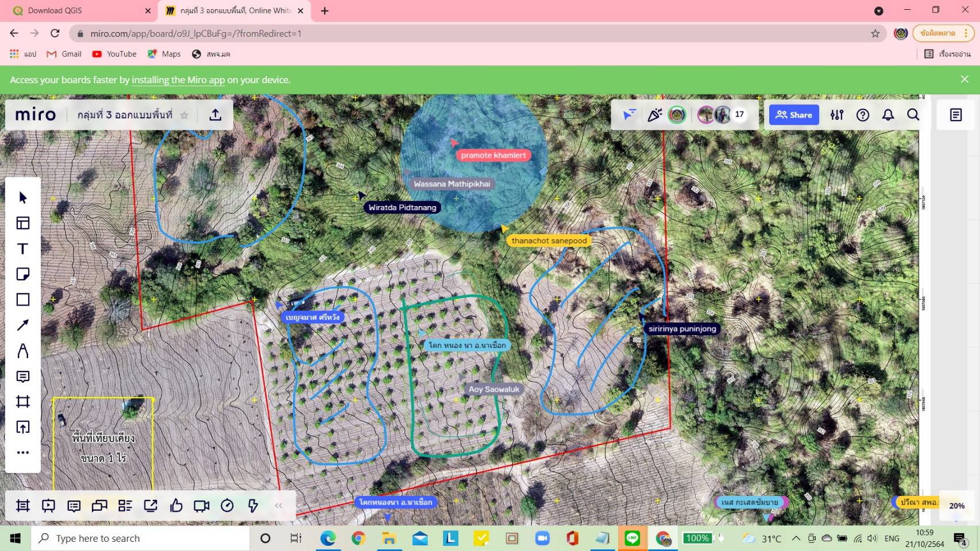Bookmark this page with star icon
980x551 pixels.
pos(875,33)
